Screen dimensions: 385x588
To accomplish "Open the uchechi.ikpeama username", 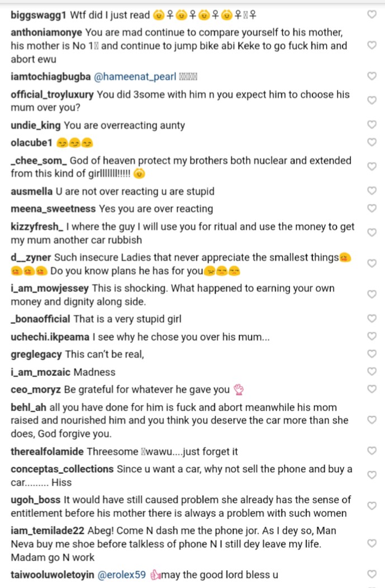I will click(50, 337).
